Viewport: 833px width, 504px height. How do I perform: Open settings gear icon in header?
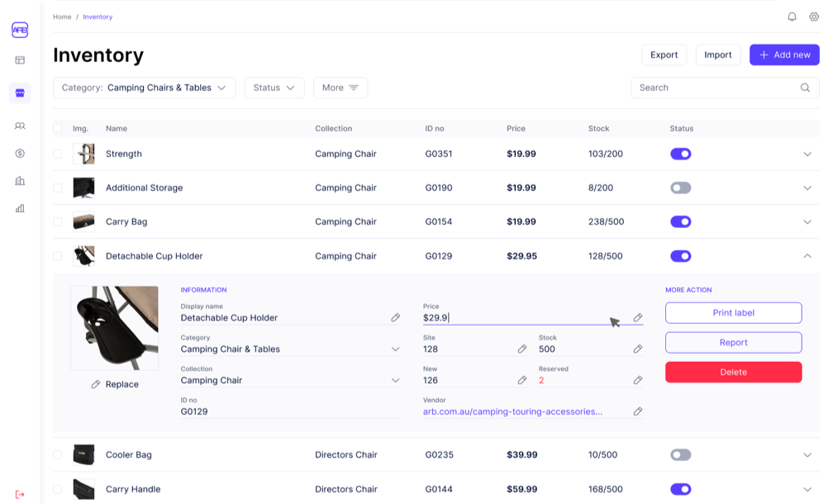click(x=814, y=17)
